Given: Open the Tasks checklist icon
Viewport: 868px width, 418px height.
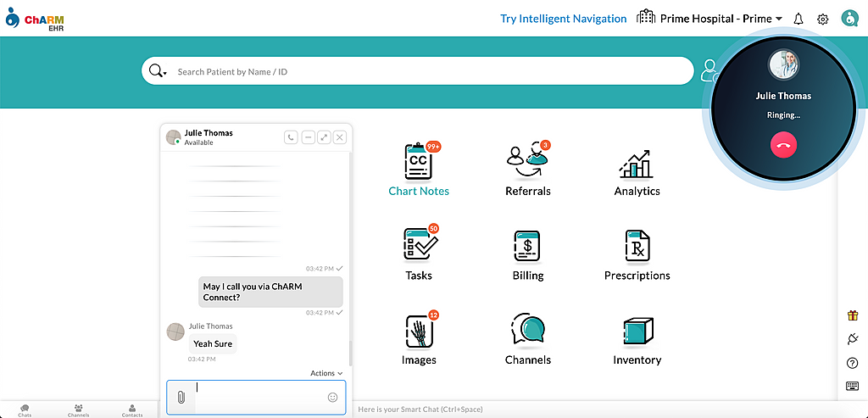Looking at the screenshot, I should click(x=419, y=246).
